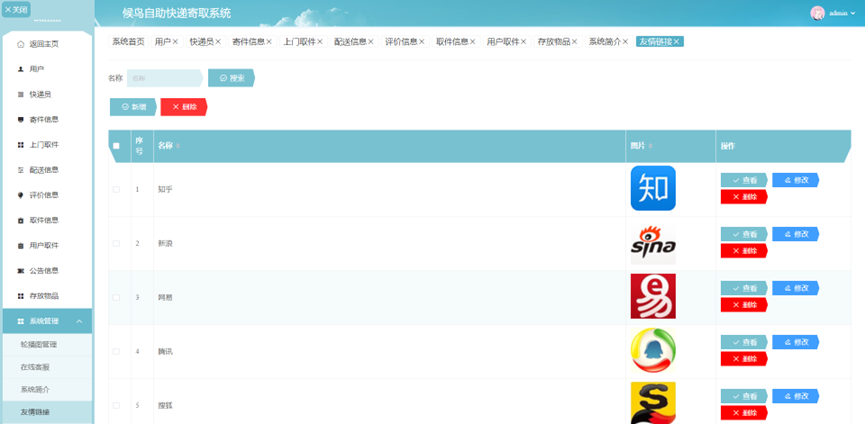Open the admin account dropdown arrow

pos(853,13)
